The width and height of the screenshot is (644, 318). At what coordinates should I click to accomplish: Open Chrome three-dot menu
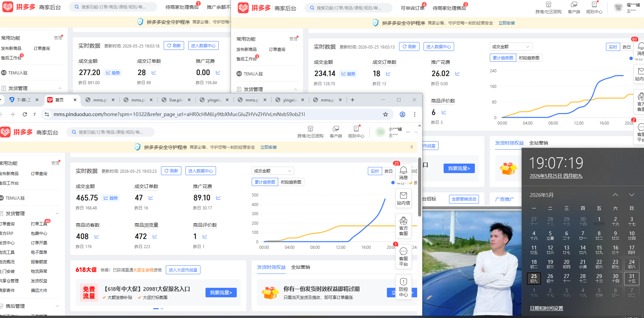pyautogui.click(x=414, y=114)
